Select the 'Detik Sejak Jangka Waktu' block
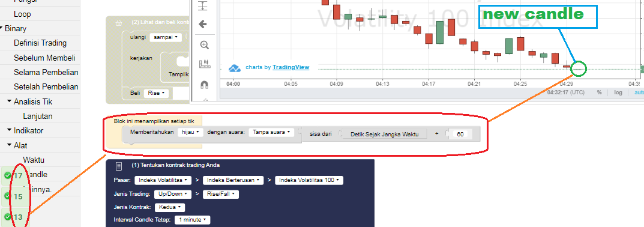Viewport: 644px width, 227px height. 384,134
